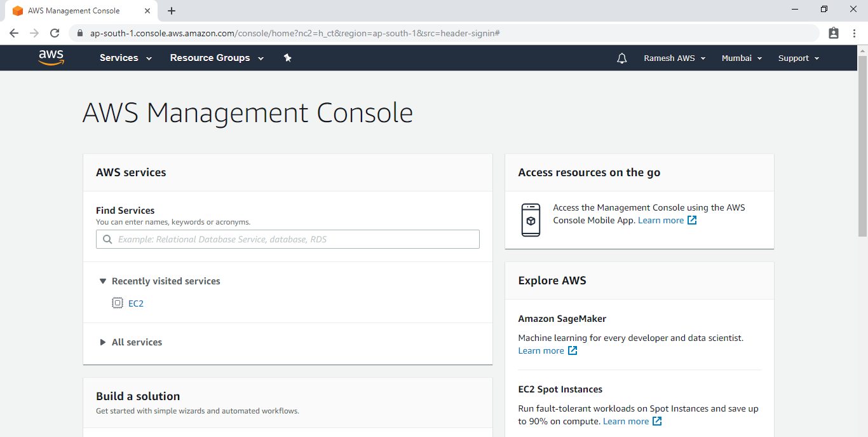This screenshot has width=868, height=437.
Task: Click the browser address bar URL
Action: tap(295, 33)
